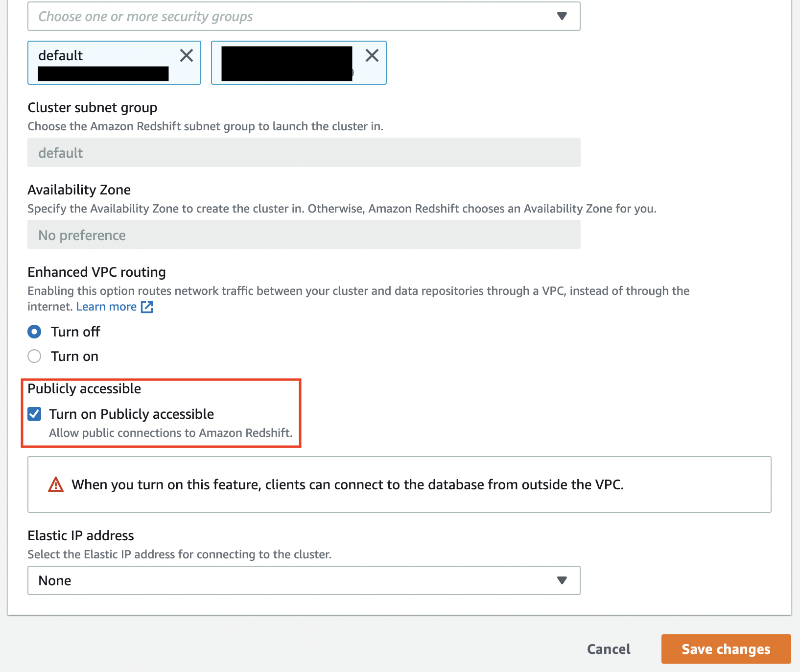Screen dimensions: 800x672
Task: Click the Availability Zone No preference field
Action: 304,235
